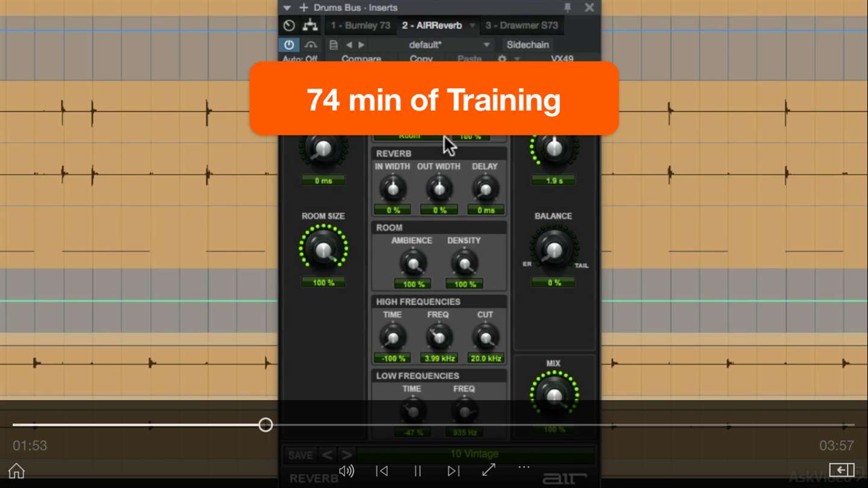Skip to the next video
868x488 pixels.
(x=453, y=471)
